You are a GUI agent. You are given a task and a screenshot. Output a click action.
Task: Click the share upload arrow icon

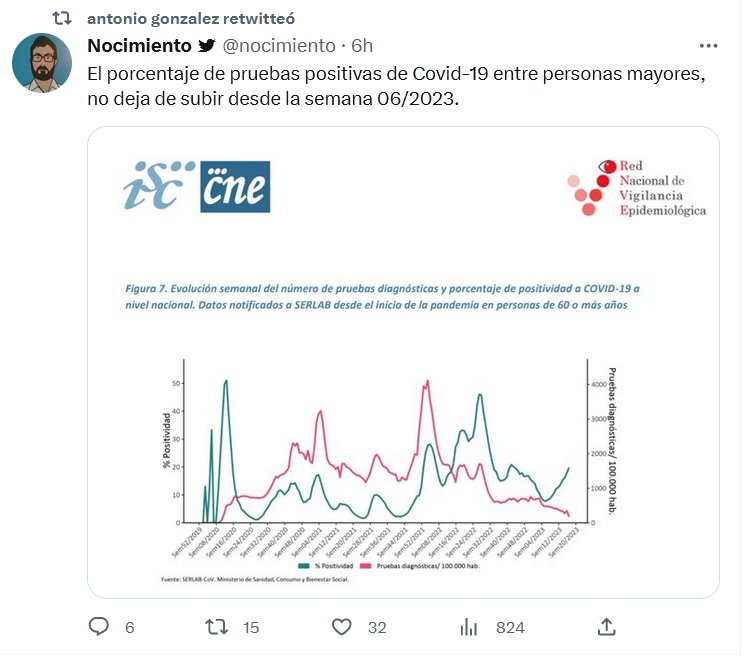606,627
